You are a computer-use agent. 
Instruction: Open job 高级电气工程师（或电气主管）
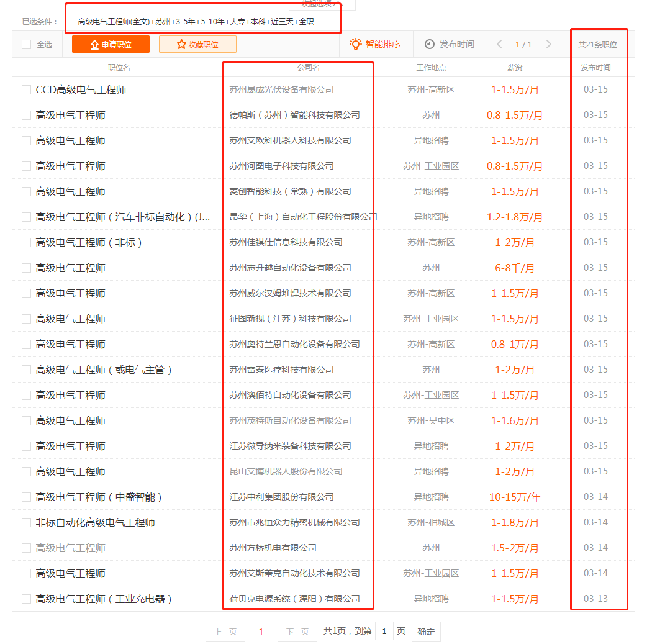(104, 370)
